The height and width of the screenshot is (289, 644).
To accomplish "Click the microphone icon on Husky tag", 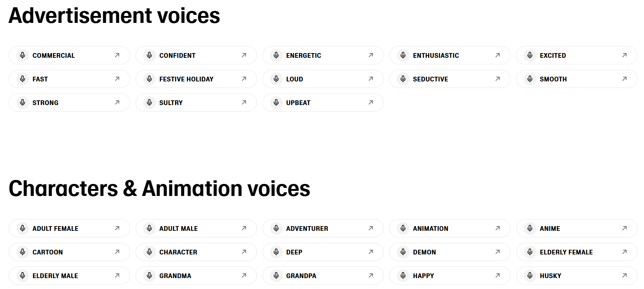I will click(530, 276).
